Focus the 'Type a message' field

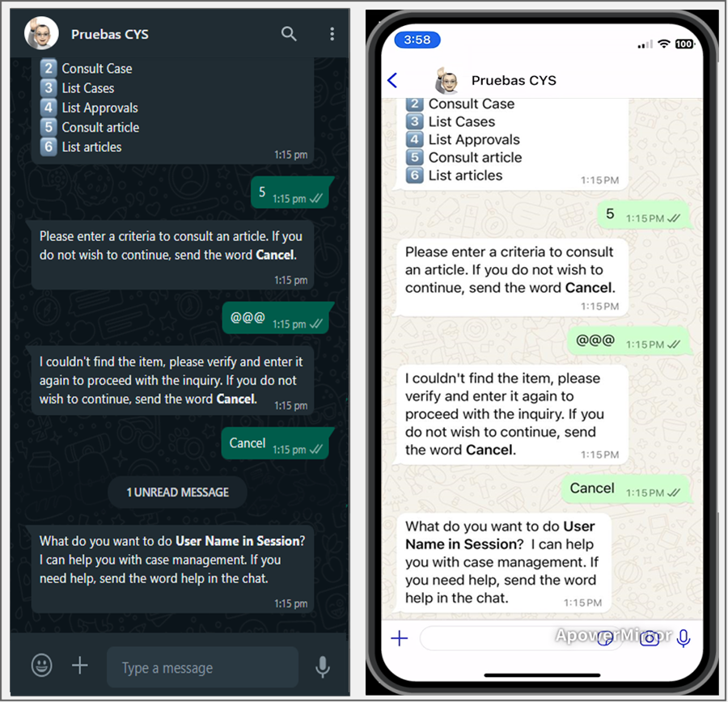pyautogui.click(x=202, y=667)
